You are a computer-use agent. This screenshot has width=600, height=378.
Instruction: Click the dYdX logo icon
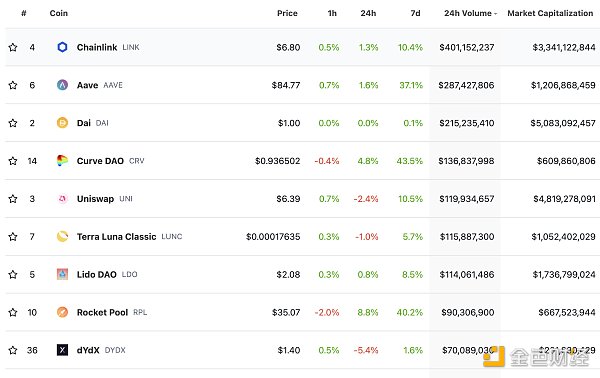(x=62, y=350)
